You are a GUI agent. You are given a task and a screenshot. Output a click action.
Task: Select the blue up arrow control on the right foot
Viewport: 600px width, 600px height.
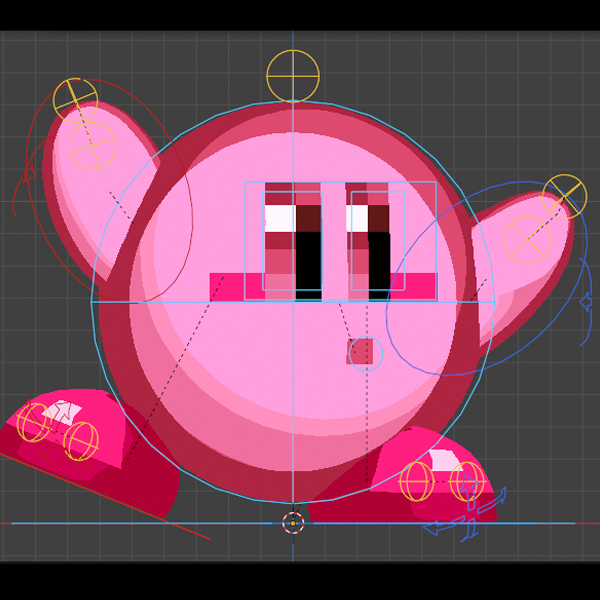pos(469,492)
